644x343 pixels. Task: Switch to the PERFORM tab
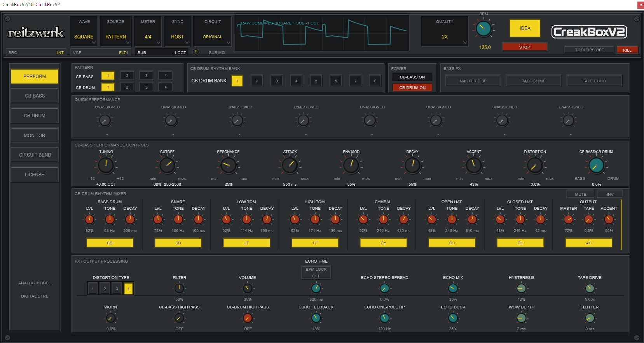(35, 77)
